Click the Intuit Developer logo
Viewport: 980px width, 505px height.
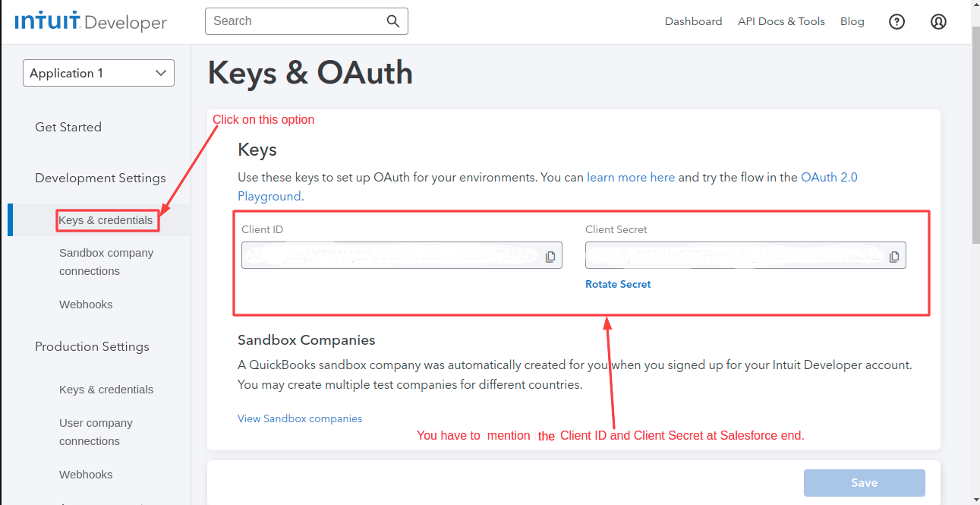click(90, 22)
